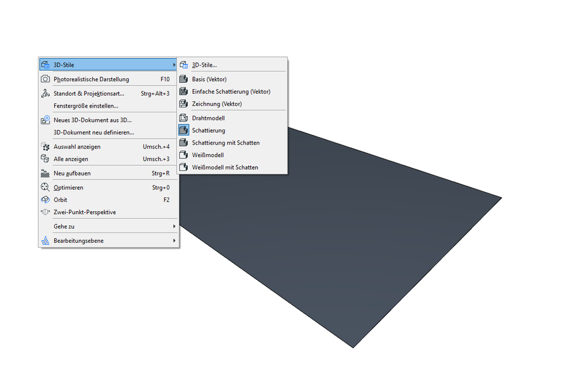Open the 3D-Stile settings dialog

pyautogui.click(x=206, y=64)
